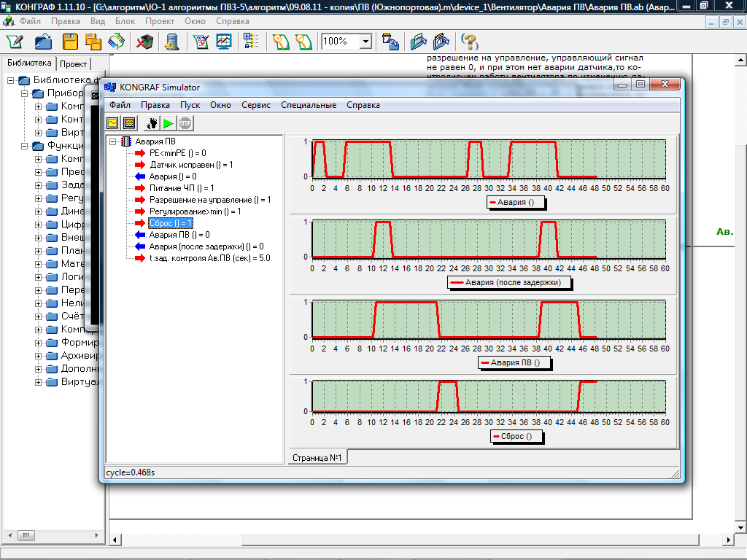Select the Питание ЧП () = 1 input
Image resolution: width=747 pixels, height=560 pixels.
(182, 188)
